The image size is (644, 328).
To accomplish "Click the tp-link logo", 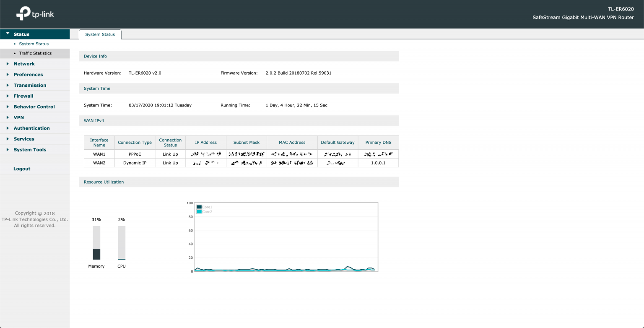I will pos(35,13).
